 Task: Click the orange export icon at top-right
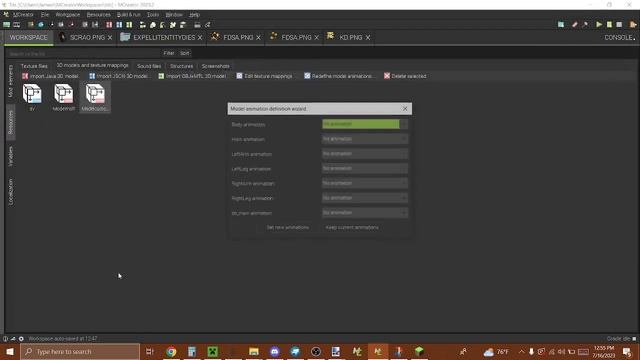tap(633, 24)
